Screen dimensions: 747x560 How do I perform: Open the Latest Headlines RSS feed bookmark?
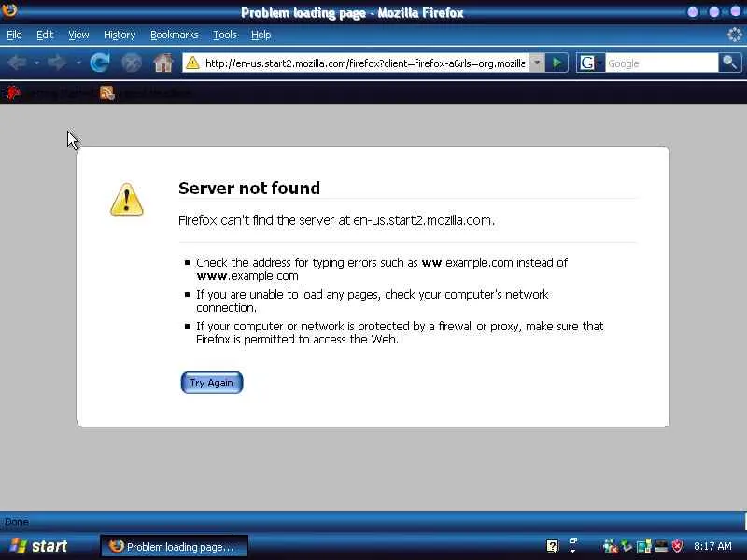point(146,92)
